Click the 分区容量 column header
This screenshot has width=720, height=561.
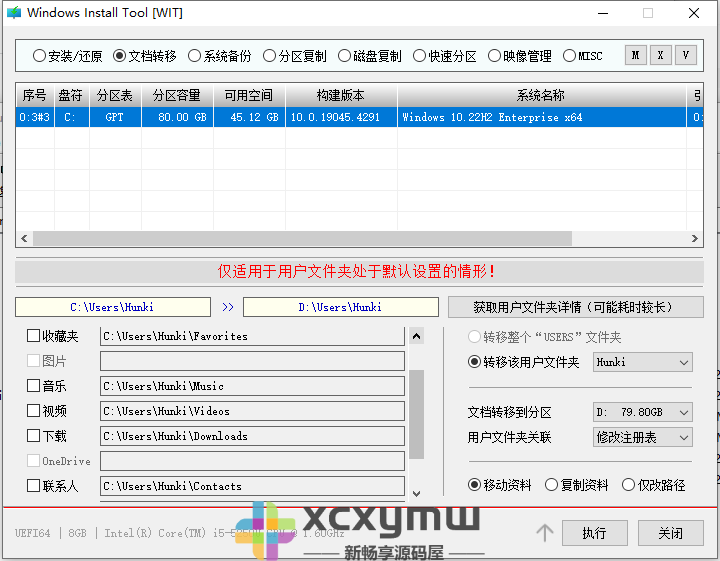(177, 95)
